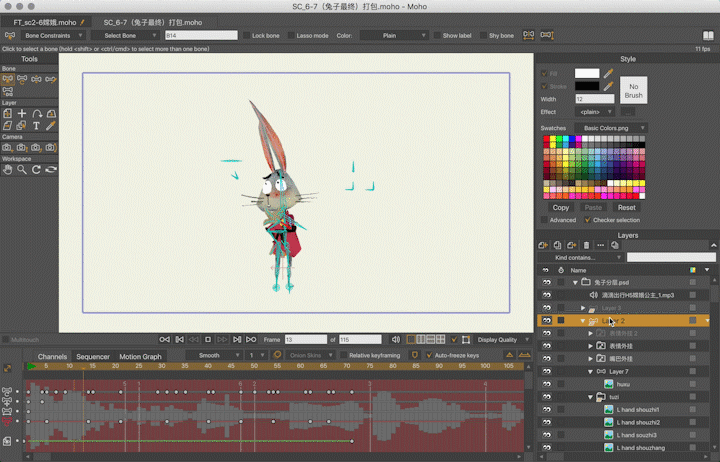The height and width of the screenshot is (462, 720).
Task: Click the fill color eyedropper icon
Action: click(608, 73)
